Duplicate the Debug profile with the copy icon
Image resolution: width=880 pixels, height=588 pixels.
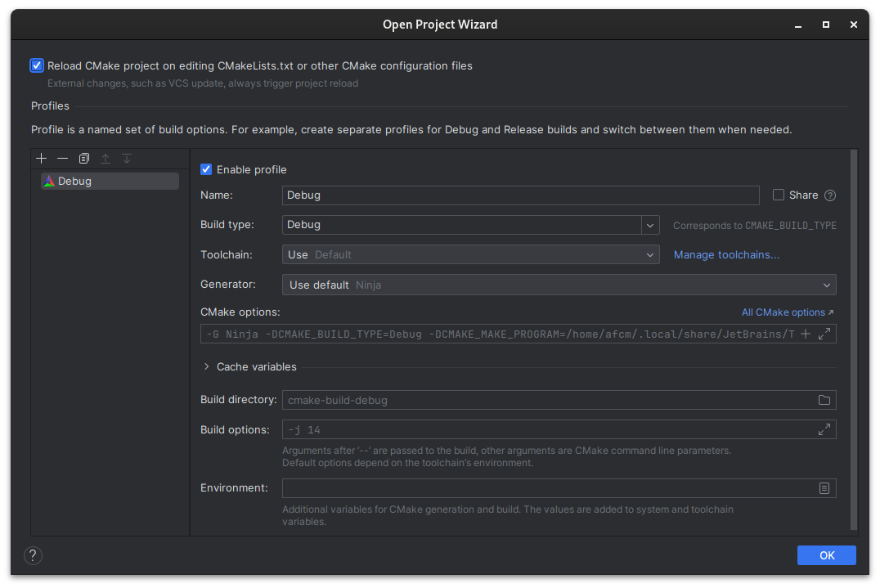(83, 158)
